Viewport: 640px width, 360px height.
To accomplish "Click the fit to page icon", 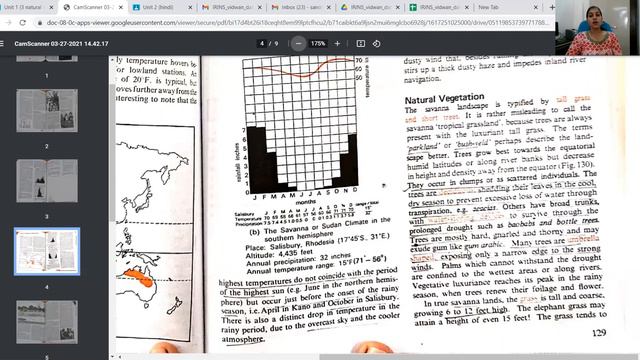I will [361, 44].
